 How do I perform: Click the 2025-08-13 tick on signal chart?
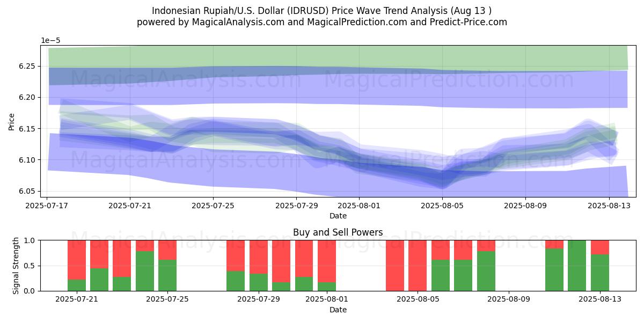(600, 299)
